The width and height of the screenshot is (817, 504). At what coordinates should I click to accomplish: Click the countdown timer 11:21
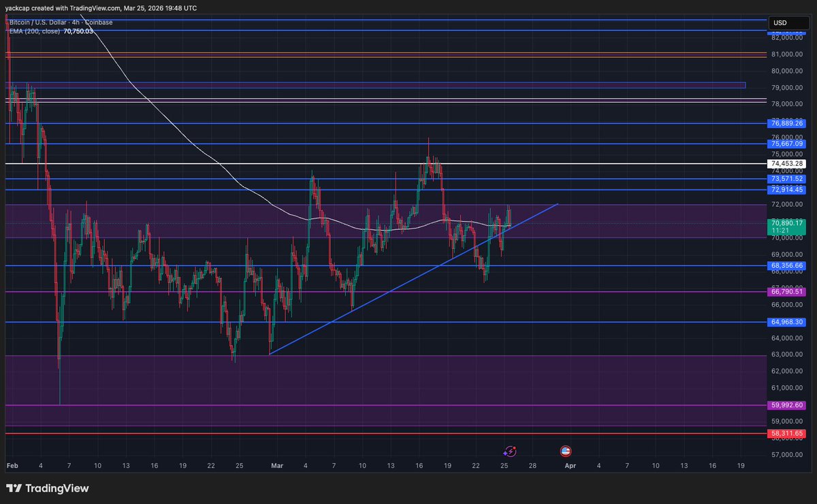coord(779,231)
